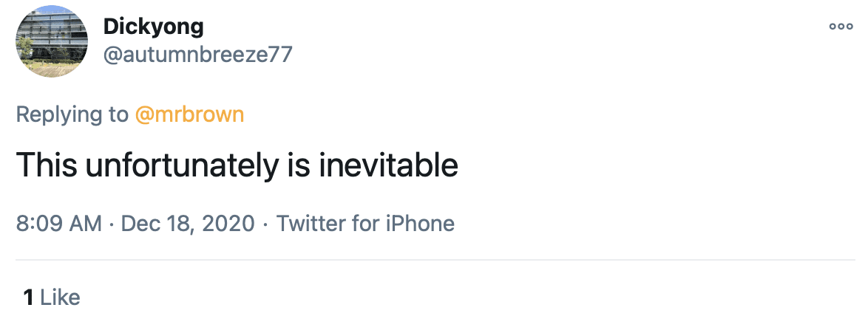Viewport: 868px width, 316px height.
Task: Open the @mrbrown mention link
Action: point(189,114)
